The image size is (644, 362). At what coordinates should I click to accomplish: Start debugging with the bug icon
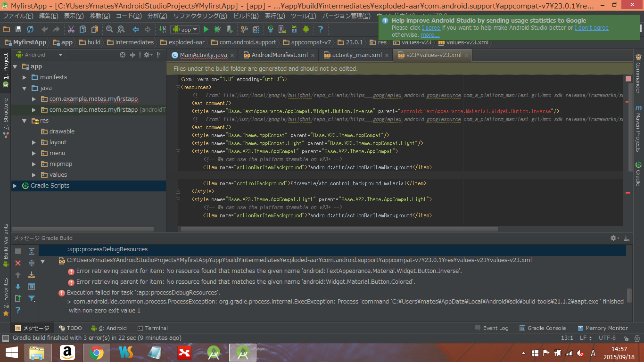click(x=218, y=29)
